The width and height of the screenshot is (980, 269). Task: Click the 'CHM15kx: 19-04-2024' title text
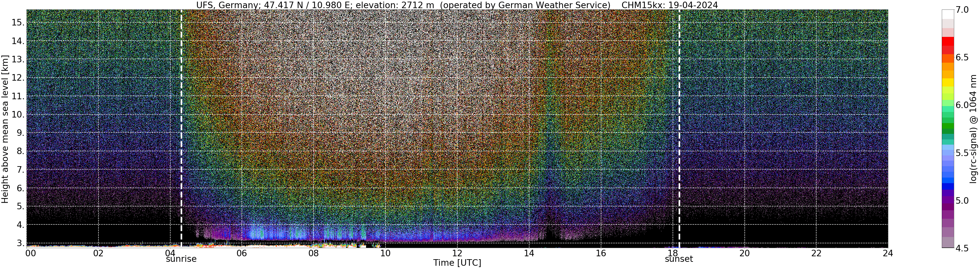click(x=669, y=5)
